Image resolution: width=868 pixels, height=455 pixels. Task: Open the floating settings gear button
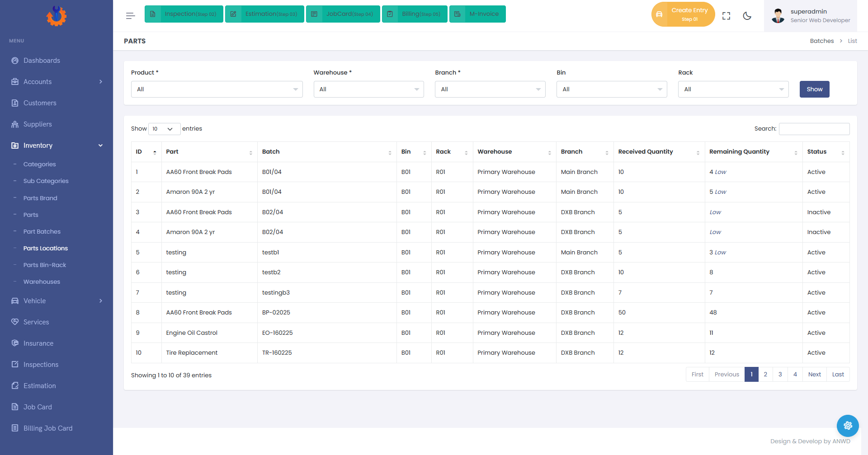point(848,426)
